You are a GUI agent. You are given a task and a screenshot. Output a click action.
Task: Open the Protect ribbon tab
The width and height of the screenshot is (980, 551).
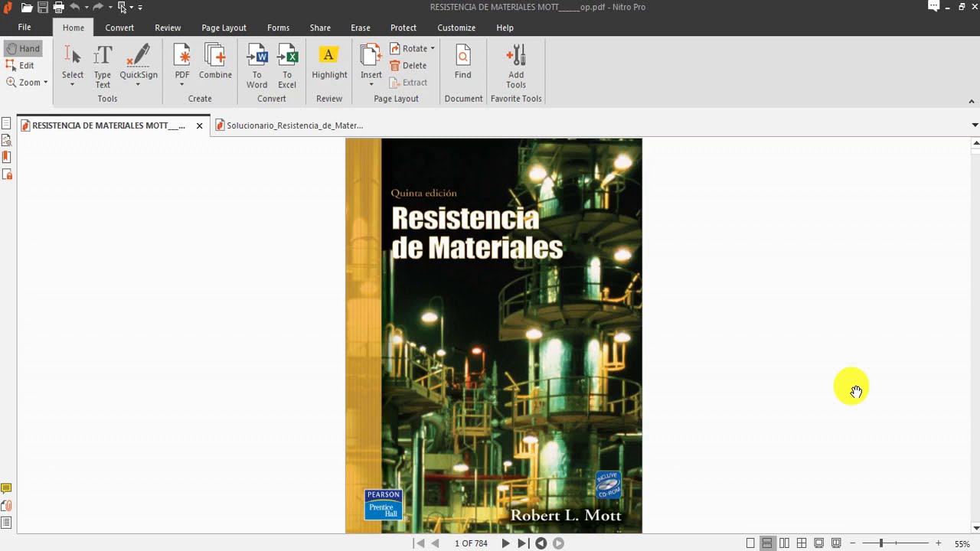tap(403, 28)
